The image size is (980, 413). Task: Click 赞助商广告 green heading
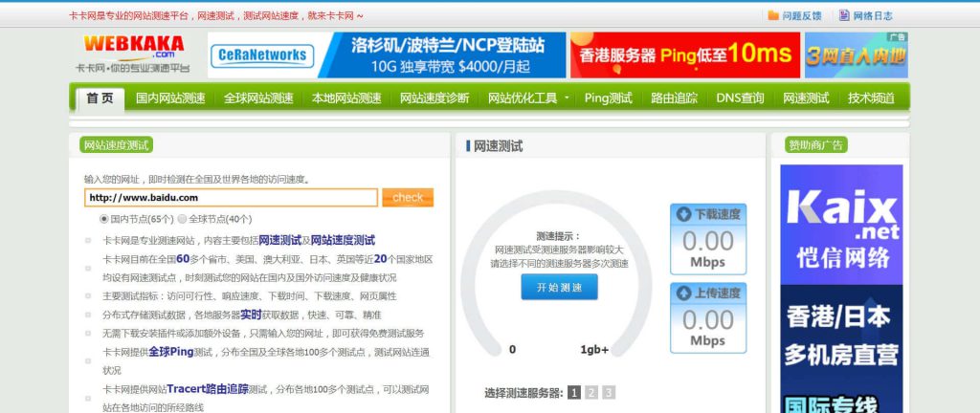tap(816, 145)
